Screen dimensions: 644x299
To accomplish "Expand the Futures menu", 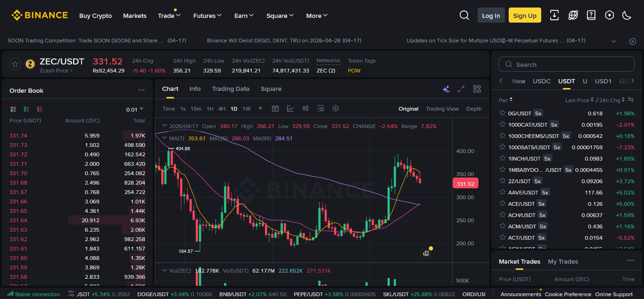I will click(x=207, y=16).
